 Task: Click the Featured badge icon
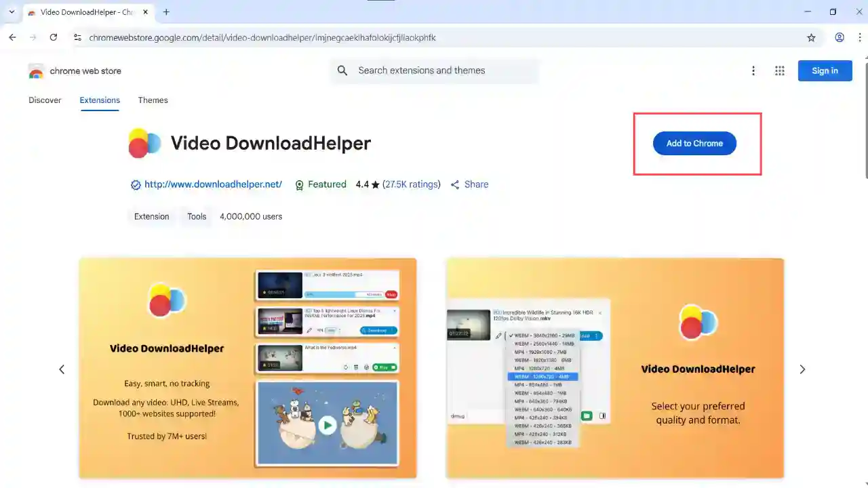pyautogui.click(x=299, y=184)
